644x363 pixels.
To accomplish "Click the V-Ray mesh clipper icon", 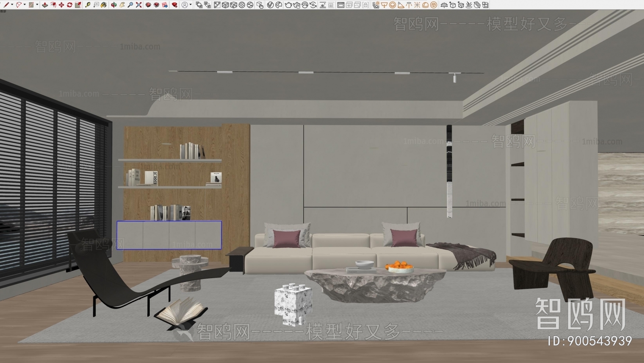I will 477,5.
